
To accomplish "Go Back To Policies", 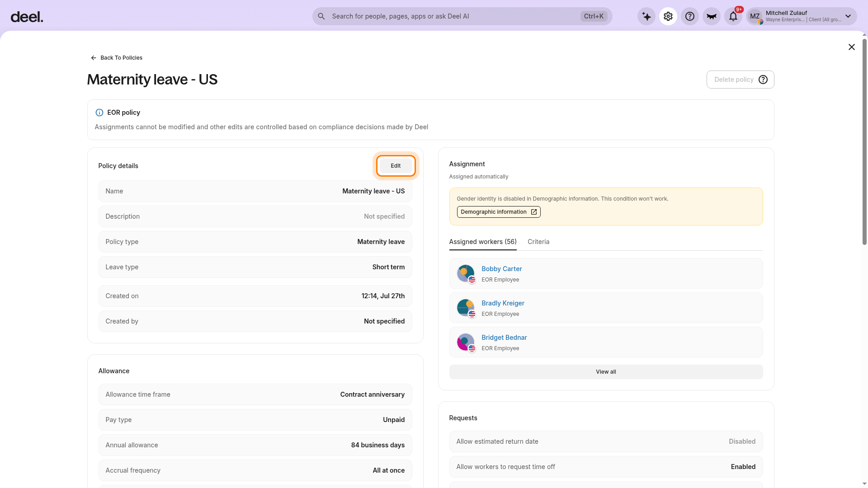I will coord(117,58).
